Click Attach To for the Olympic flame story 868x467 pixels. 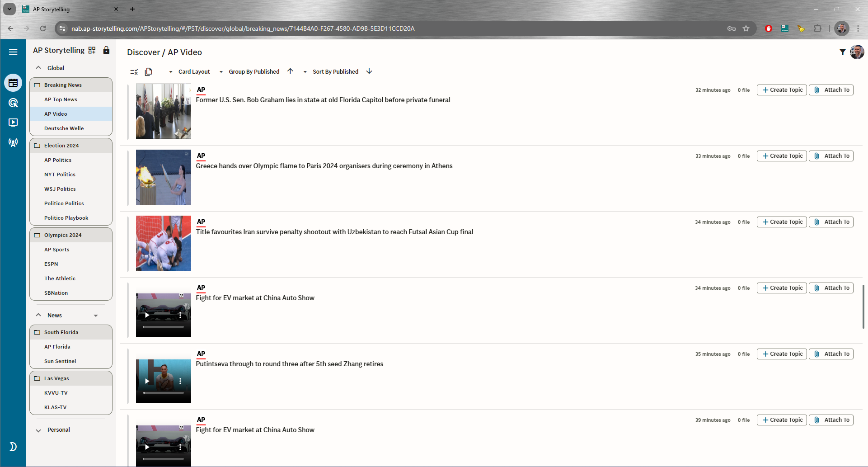point(831,156)
